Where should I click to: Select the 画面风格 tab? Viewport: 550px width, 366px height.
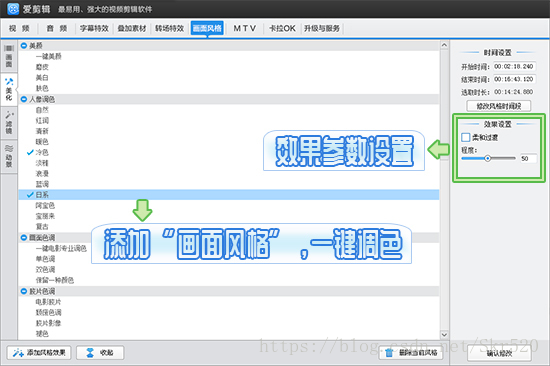(x=207, y=28)
